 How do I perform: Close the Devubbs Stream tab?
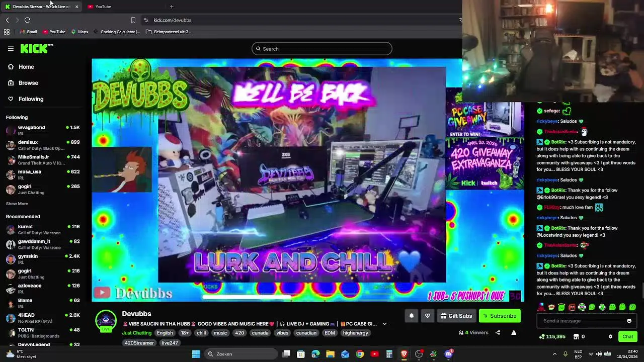(x=76, y=7)
